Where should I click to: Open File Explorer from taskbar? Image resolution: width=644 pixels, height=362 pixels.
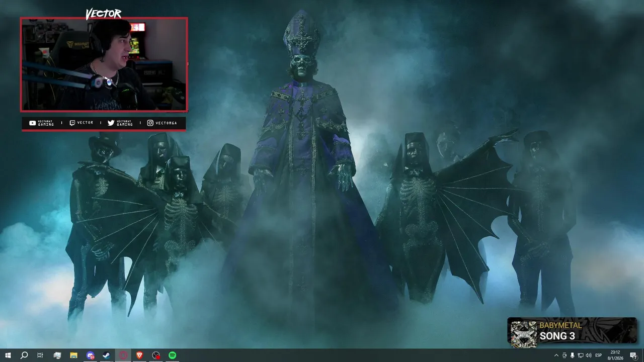click(73, 355)
